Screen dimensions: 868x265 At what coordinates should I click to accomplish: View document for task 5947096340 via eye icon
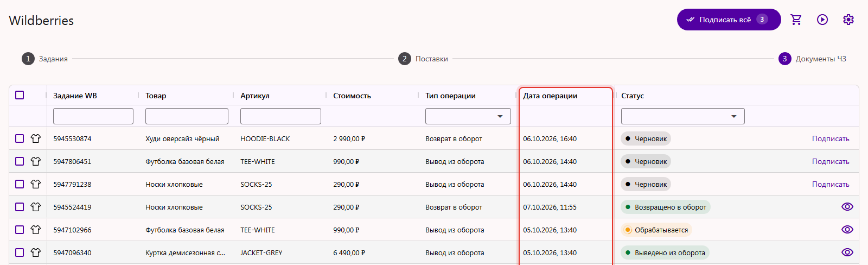pyautogui.click(x=847, y=253)
